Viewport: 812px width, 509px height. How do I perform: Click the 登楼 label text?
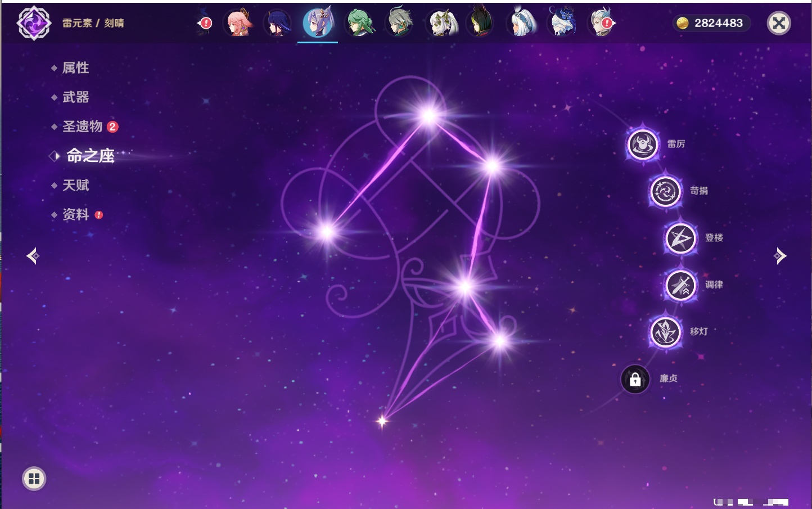click(714, 238)
